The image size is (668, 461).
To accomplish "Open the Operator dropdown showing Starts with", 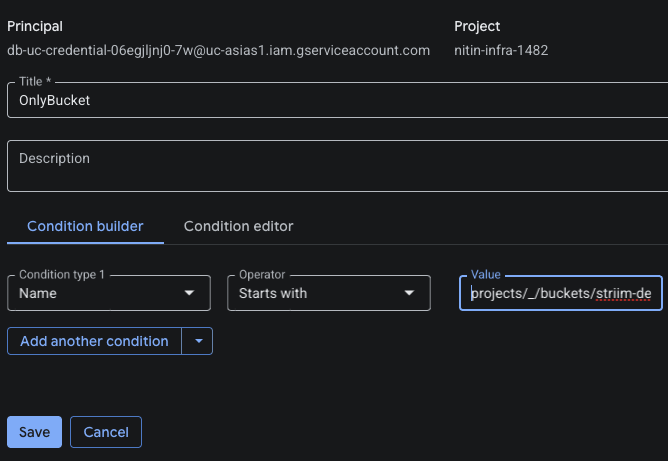I will coord(329,293).
